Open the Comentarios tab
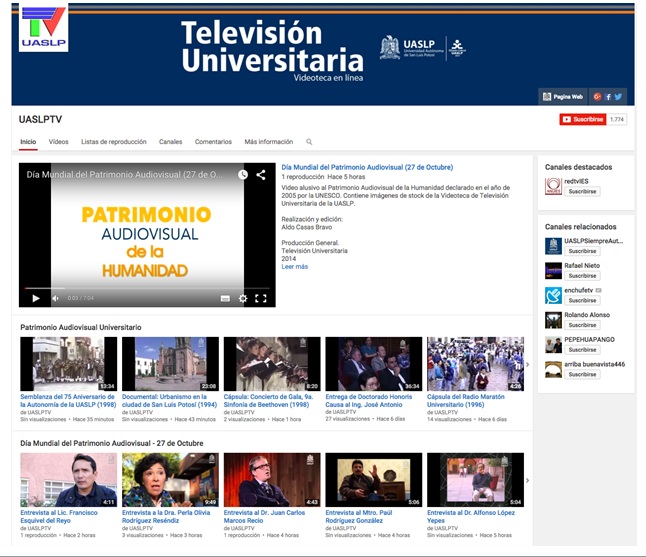Viewport: 646px width, 557px height. click(213, 142)
